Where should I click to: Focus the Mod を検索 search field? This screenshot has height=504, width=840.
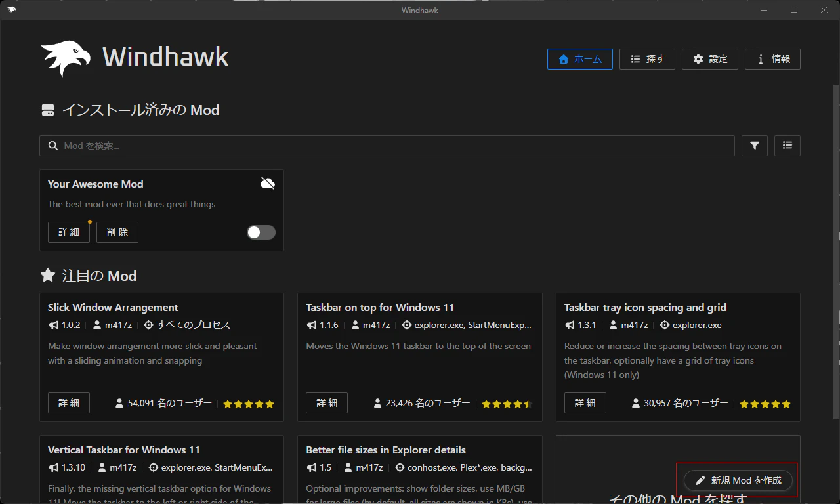pyautogui.click(x=387, y=146)
